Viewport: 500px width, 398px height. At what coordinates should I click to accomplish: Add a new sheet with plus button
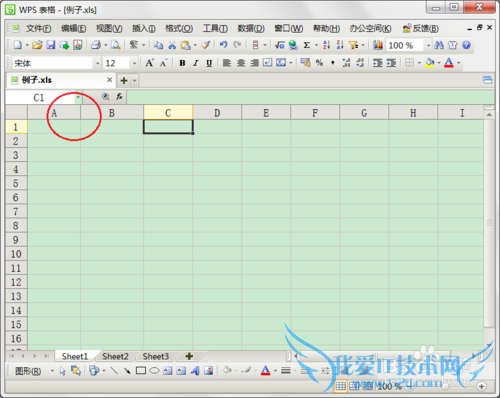tap(189, 356)
